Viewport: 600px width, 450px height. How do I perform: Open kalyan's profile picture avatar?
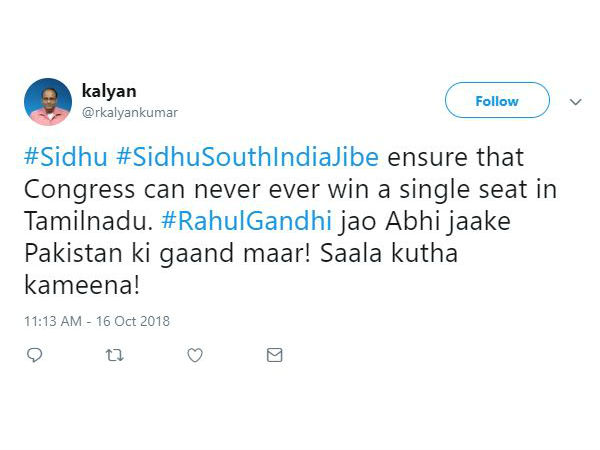point(47,102)
